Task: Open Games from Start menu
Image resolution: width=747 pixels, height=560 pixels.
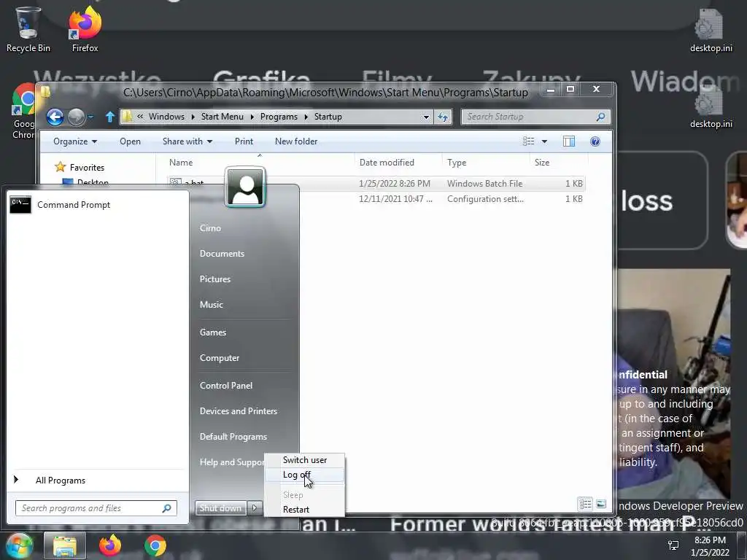Action: pos(213,332)
